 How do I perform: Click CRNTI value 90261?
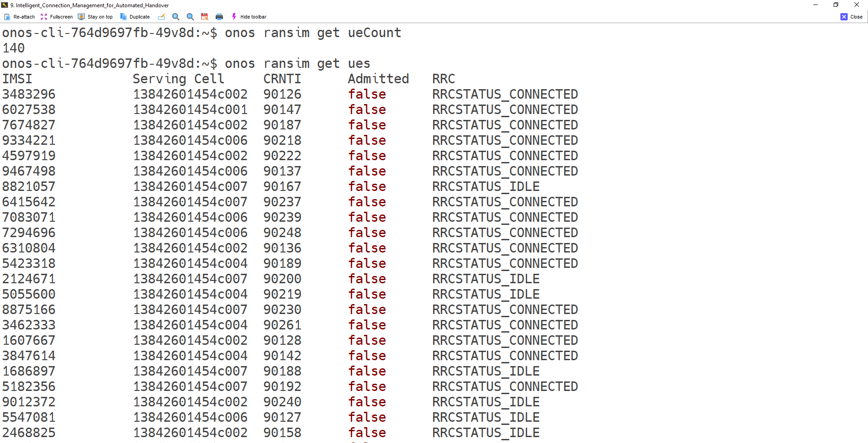click(282, 325)
